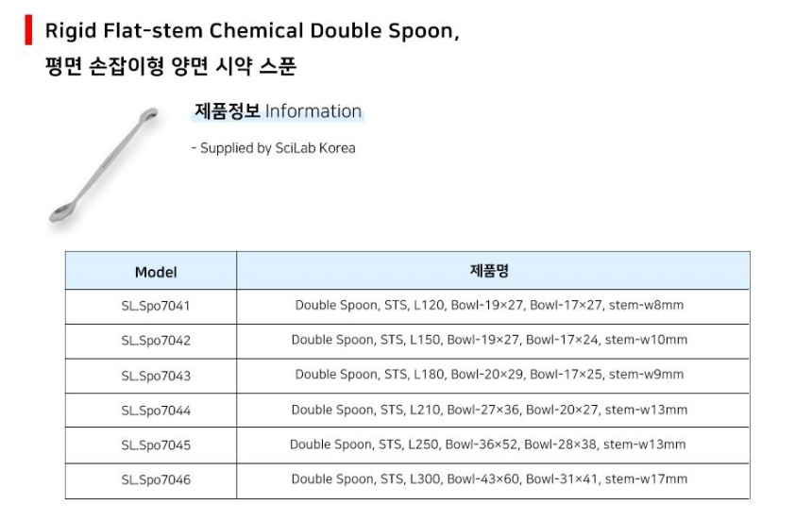Image resolution: width=812 pixels, height=521 pixels.
Task: Select model SL.Spo7042 cell
Action: (x=156, y=341)
